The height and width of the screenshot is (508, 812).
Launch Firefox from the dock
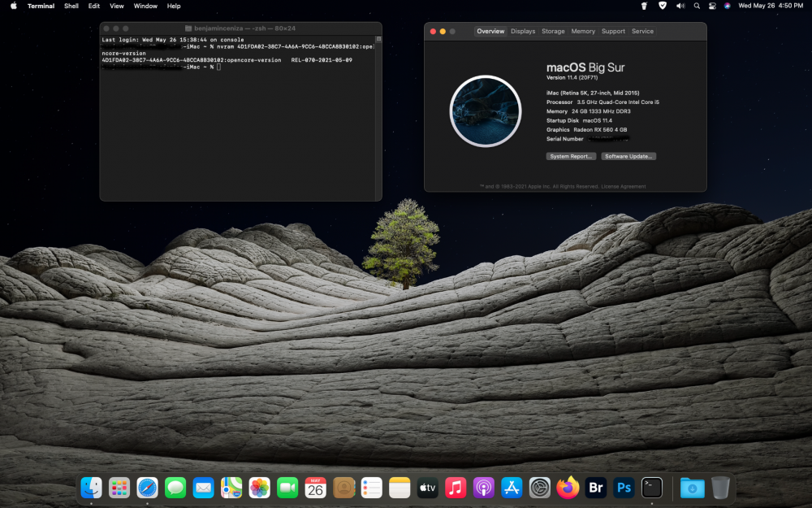[x=568, y=488]
